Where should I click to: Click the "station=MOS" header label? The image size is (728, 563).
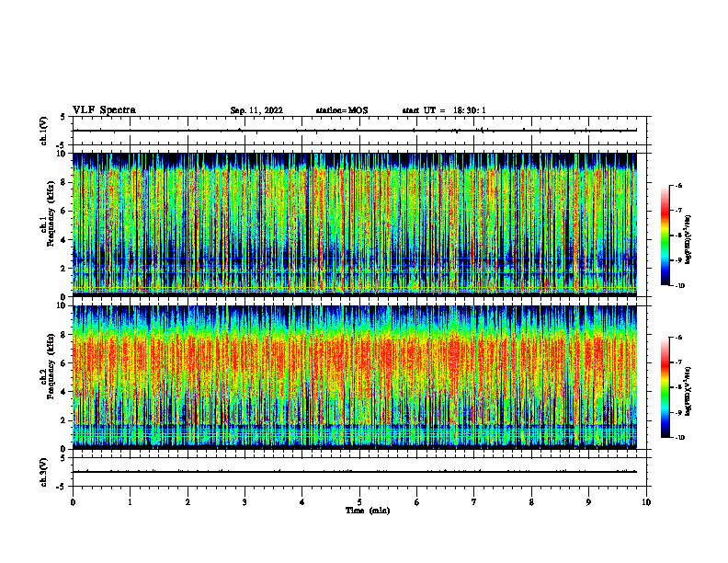[342, 110]
